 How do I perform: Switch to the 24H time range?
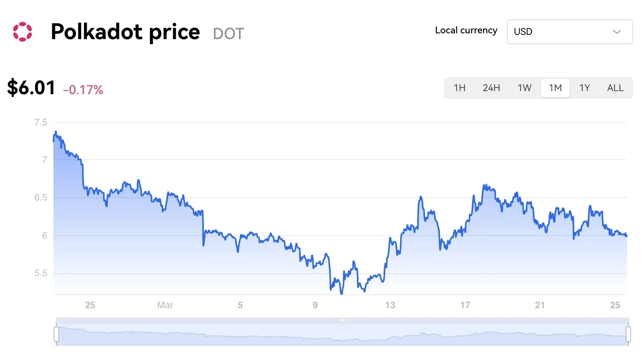click(x=491, y=88)
